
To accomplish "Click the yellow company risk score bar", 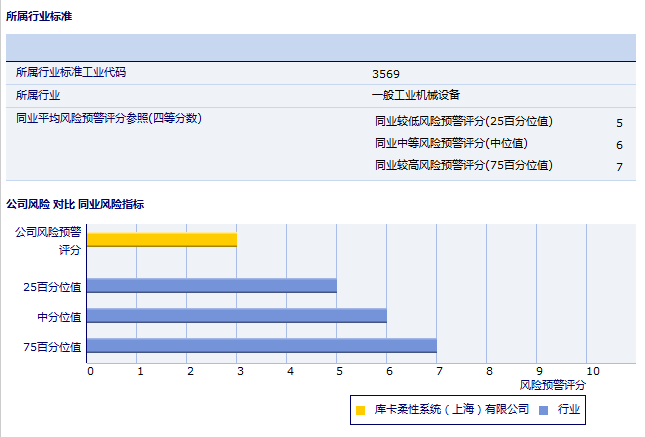I will 162,239.
